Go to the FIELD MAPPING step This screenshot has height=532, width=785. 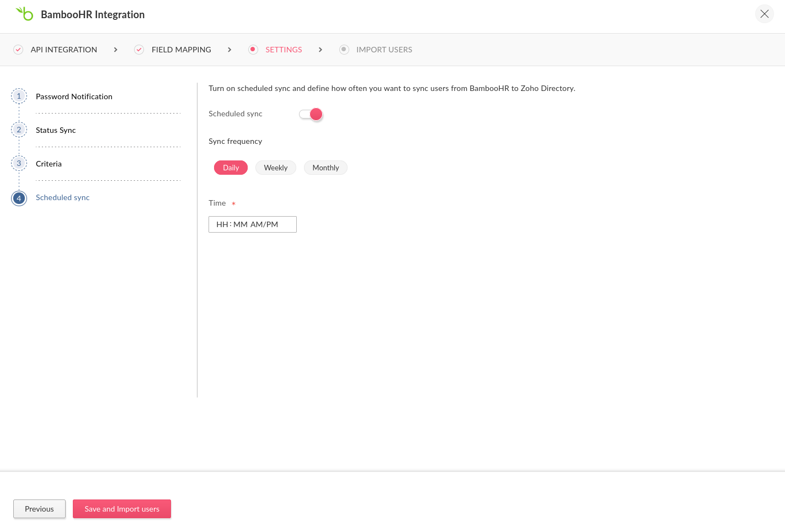pyautogui.click(x=181, y=50)
